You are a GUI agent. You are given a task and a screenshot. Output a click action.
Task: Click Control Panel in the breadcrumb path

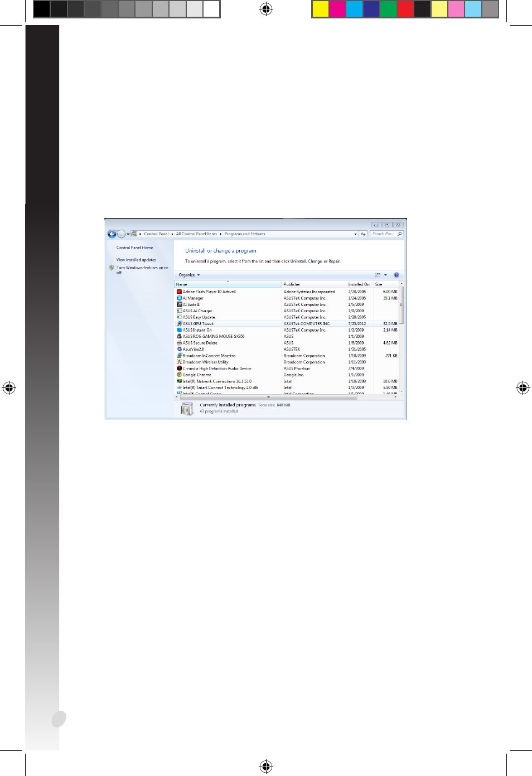[156, 234]
